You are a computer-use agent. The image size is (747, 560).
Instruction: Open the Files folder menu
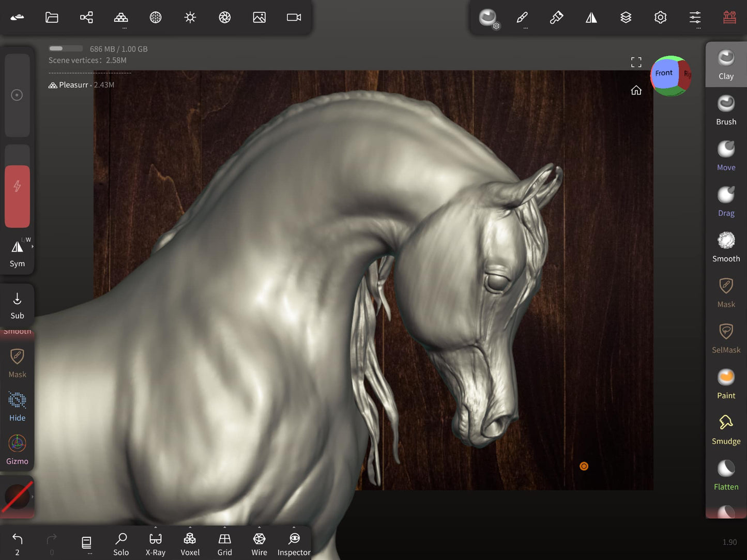52,18
